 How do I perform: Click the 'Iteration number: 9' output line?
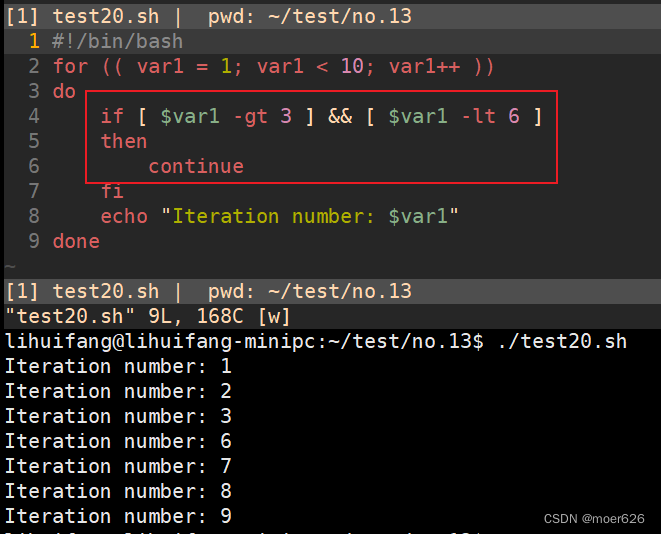[118, 517]
